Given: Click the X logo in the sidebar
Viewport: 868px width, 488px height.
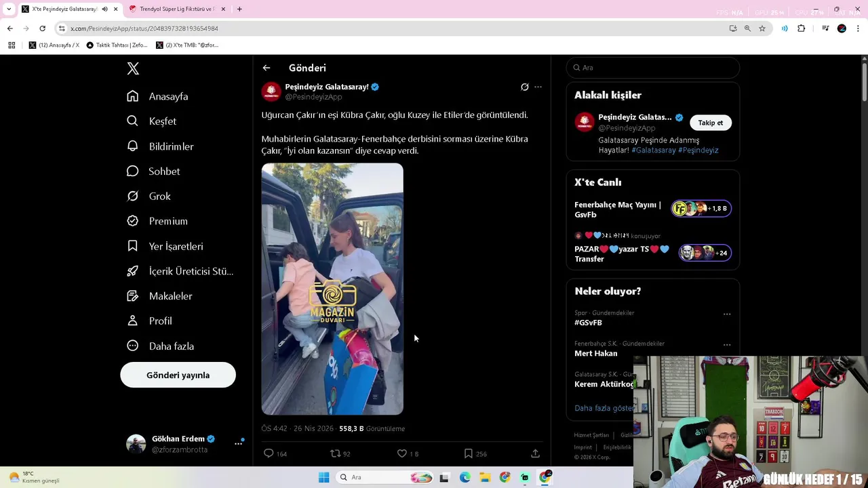Looking at the screenshot, I should (133, 68).
